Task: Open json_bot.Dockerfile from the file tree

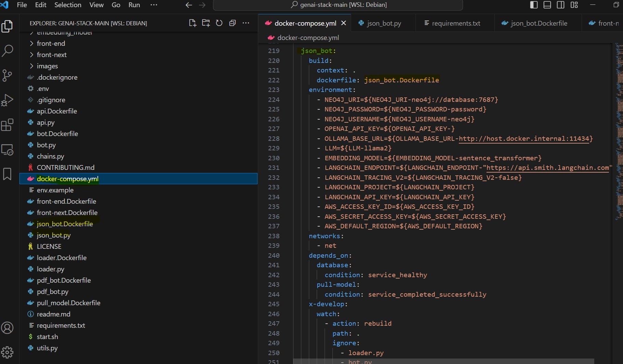Action: pyautogui.click(x=65, y=224)
